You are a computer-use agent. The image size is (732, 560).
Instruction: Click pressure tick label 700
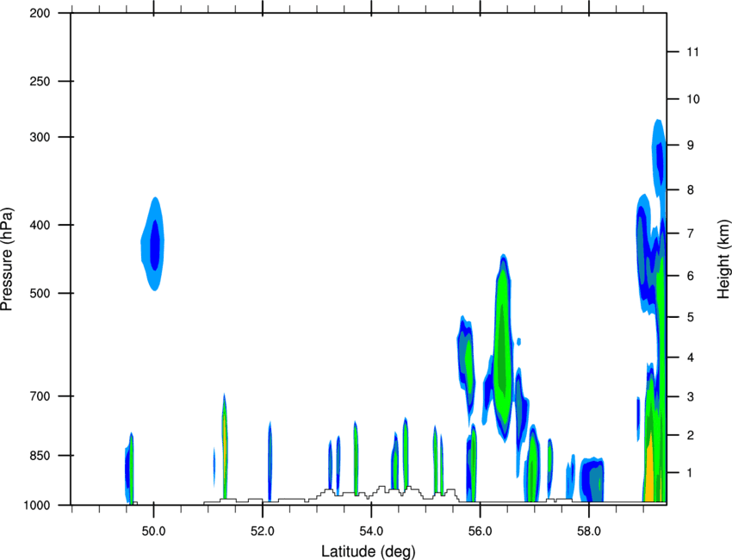click(x=40, y=396)
